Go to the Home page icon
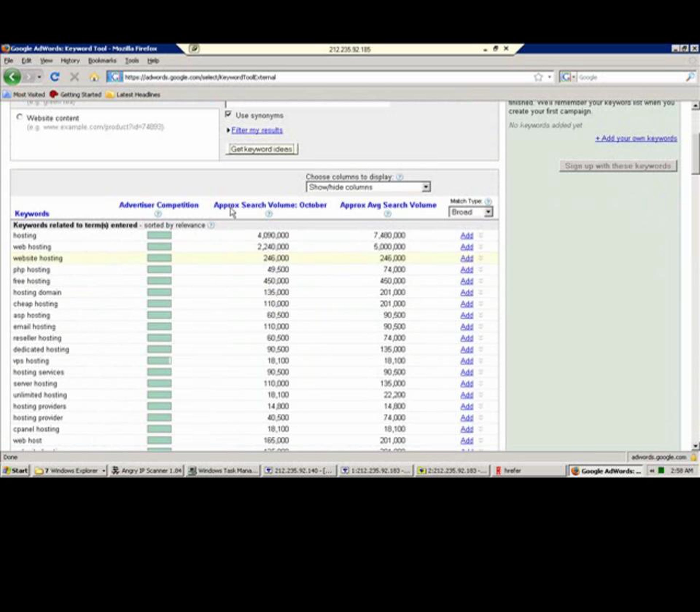 (94, 77)
